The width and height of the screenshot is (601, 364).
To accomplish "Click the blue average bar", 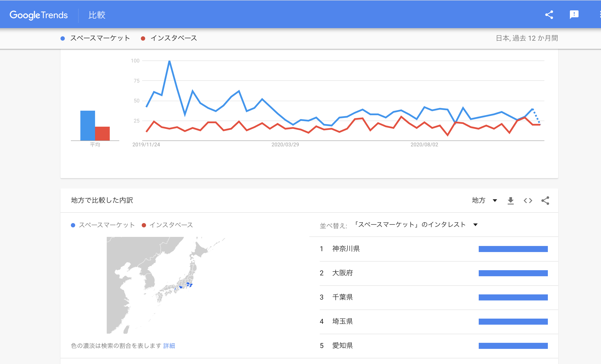I will pos(87,126).
